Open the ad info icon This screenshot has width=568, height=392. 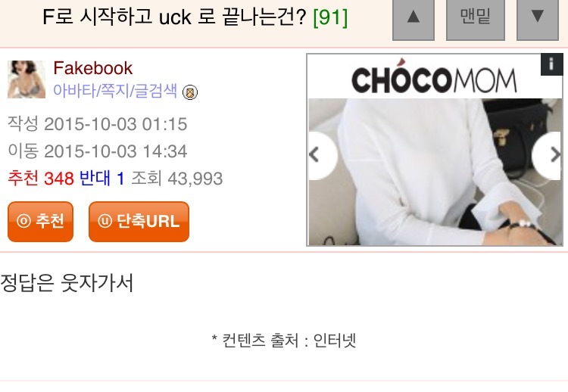[551, 64]
